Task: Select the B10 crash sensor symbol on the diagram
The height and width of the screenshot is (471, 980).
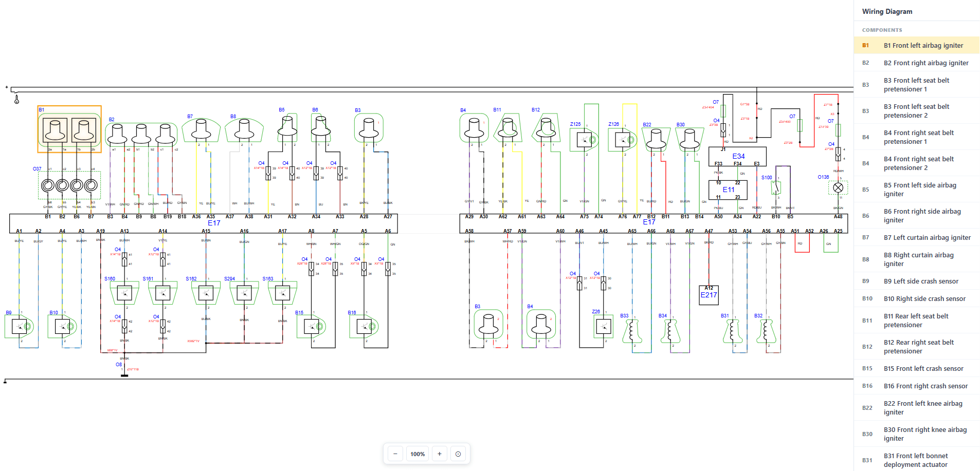Action: 63,326
